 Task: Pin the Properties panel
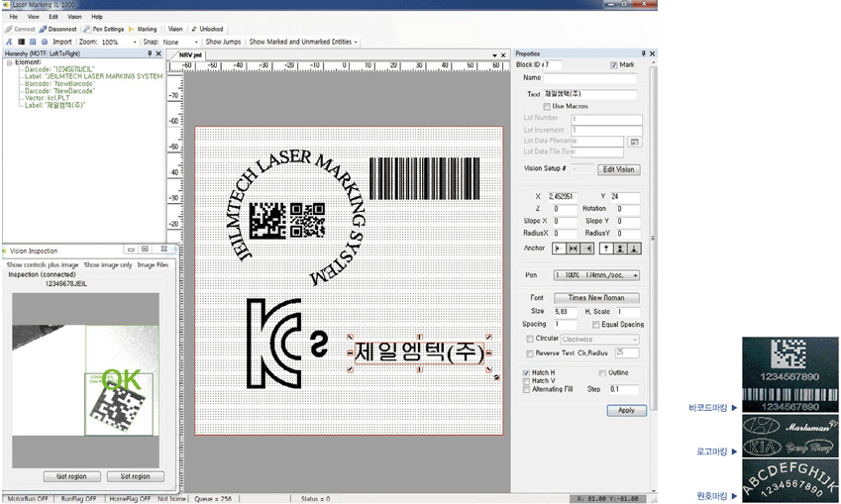point(643,53)
